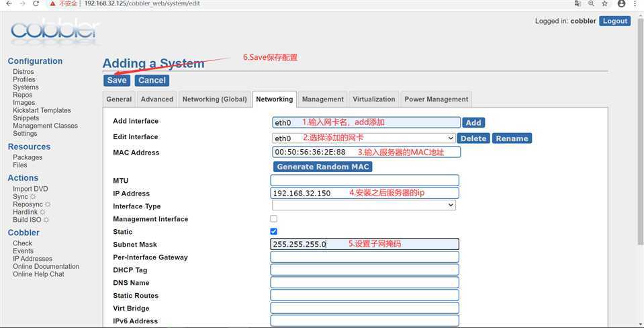Open the IP Addresses link
Image resolution: width=644 pixels, height=328 pixels.
[32, 259]
